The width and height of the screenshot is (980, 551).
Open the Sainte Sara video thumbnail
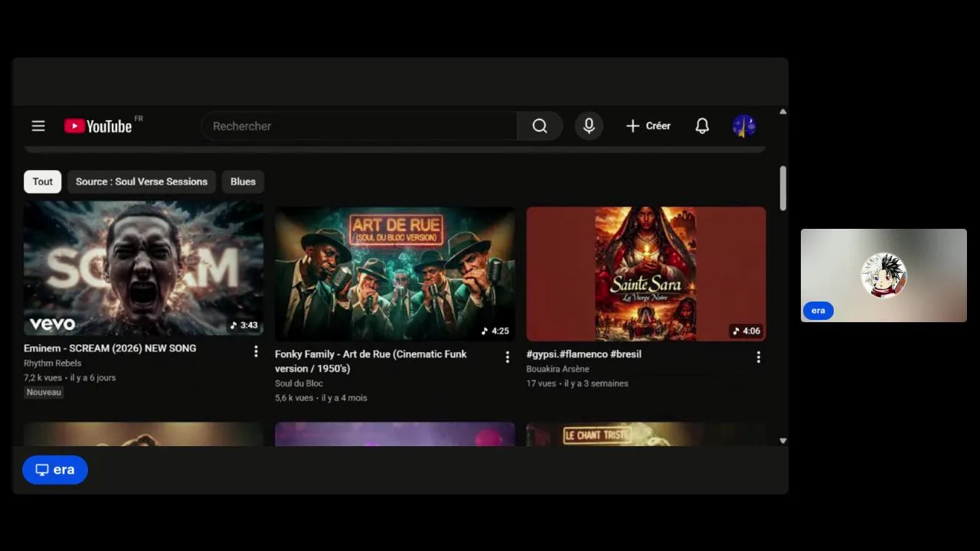tap(646, 274)
